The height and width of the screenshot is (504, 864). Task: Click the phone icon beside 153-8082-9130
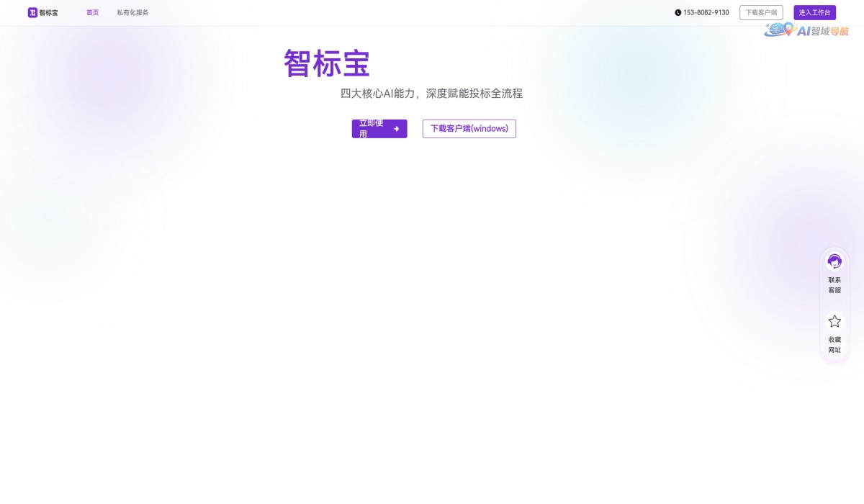[x=678, y=12]
